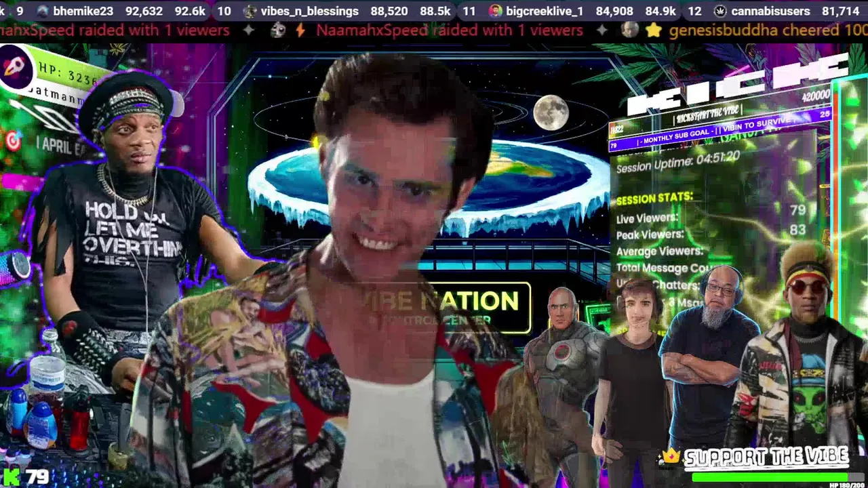Click the vibes_n_blessings avatar in the ticker

[x=250, y=11]
